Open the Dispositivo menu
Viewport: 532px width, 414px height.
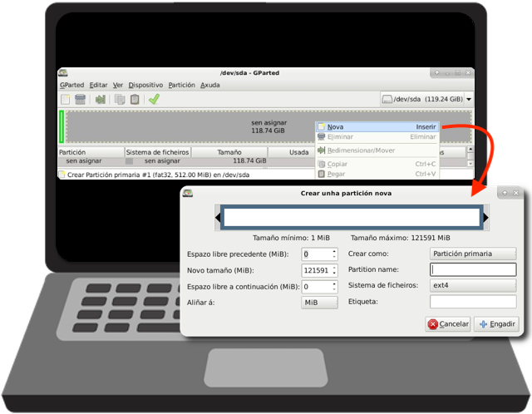pyautogui.click(x=145, y=85)
